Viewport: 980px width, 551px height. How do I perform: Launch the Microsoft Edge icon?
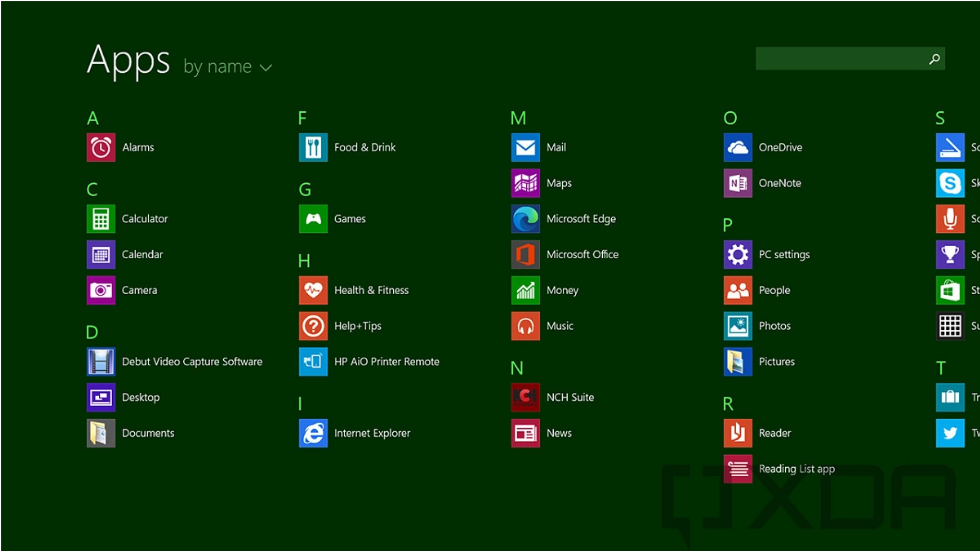click(x=525, y=219)
